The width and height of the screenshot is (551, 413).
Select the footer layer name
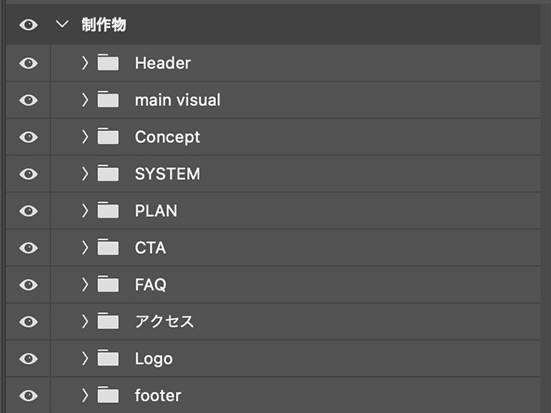[158, 395]
